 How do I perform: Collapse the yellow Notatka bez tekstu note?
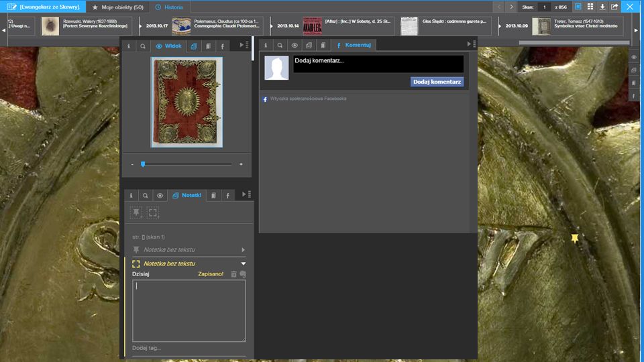pos(243,263)
